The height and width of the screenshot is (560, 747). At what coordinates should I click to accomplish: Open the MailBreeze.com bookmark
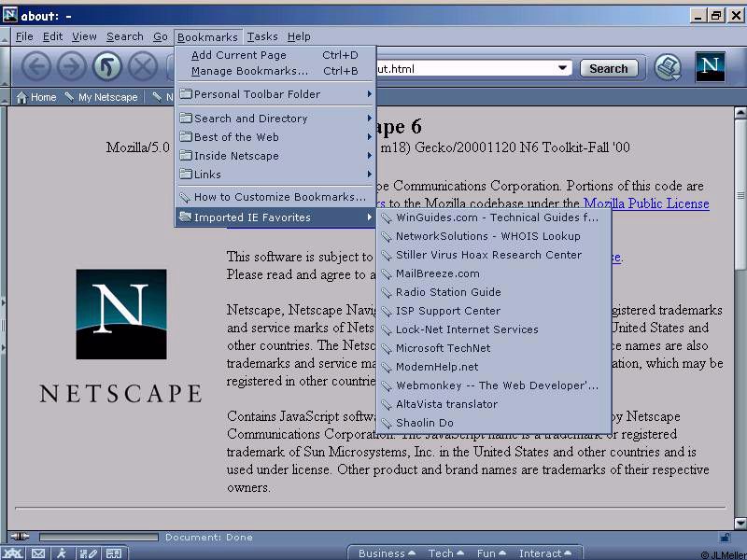click(x=494, y=273)
